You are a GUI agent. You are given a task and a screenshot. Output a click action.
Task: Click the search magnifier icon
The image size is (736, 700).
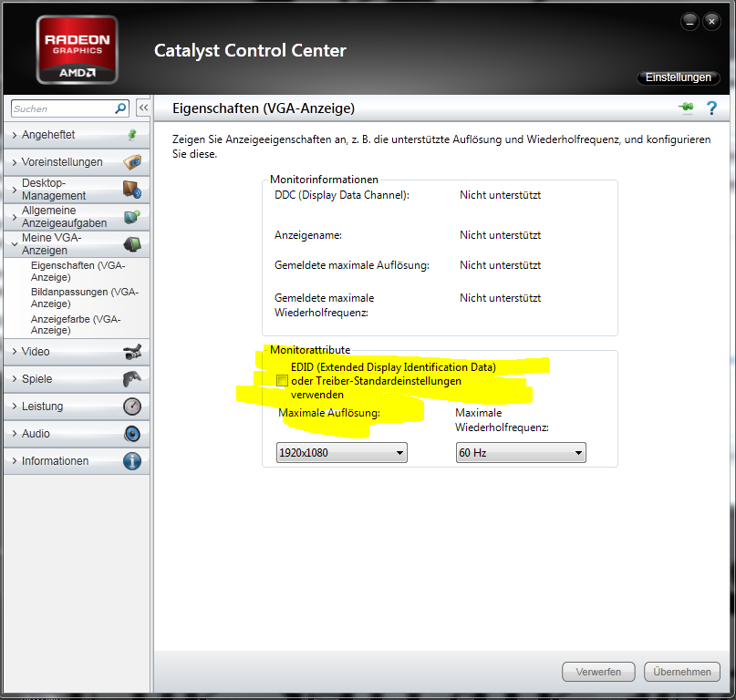pyautogui.click(x=120, y=108)
